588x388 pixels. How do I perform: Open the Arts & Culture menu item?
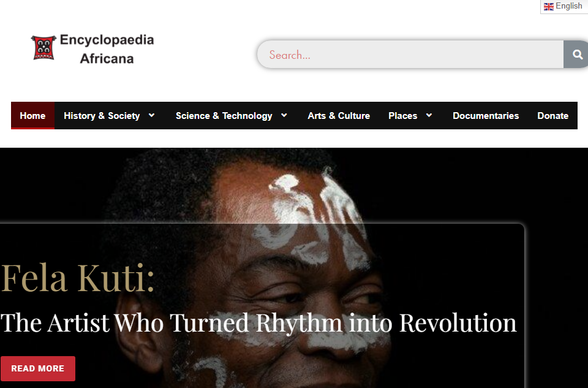tap(339, 116)
